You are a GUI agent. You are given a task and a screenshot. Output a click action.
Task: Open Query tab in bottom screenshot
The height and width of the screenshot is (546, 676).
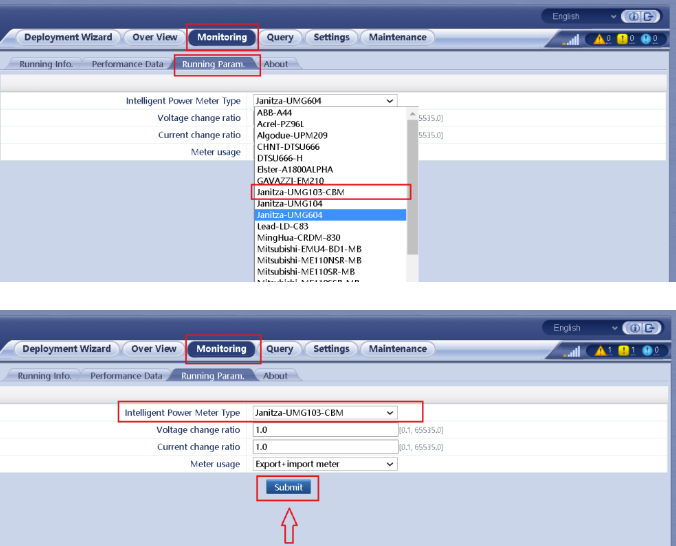[x=279, y=348]
